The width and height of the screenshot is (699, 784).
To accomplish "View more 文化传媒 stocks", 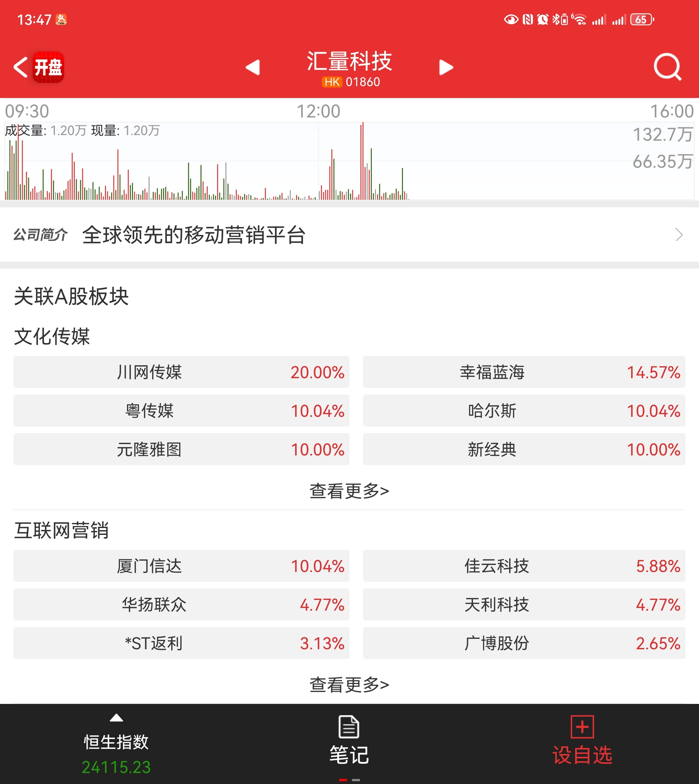I will tap(349, 491).
